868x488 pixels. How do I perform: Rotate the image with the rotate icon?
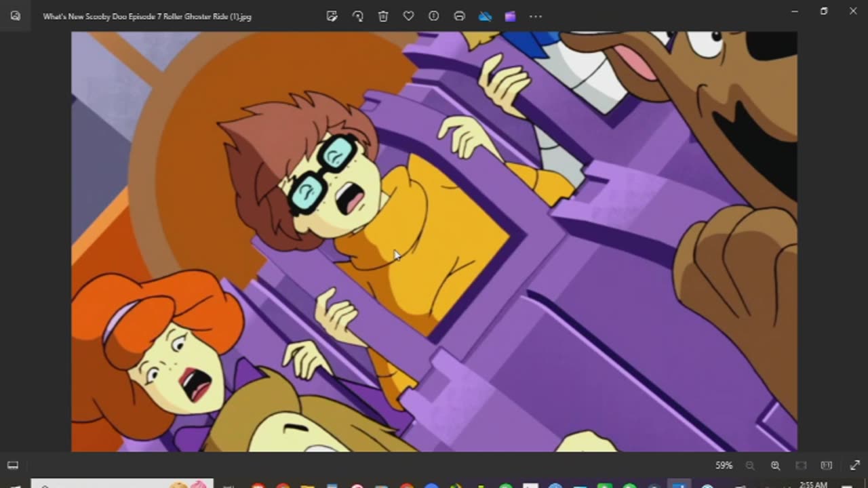pyautogui.click(x=357, y=16)
